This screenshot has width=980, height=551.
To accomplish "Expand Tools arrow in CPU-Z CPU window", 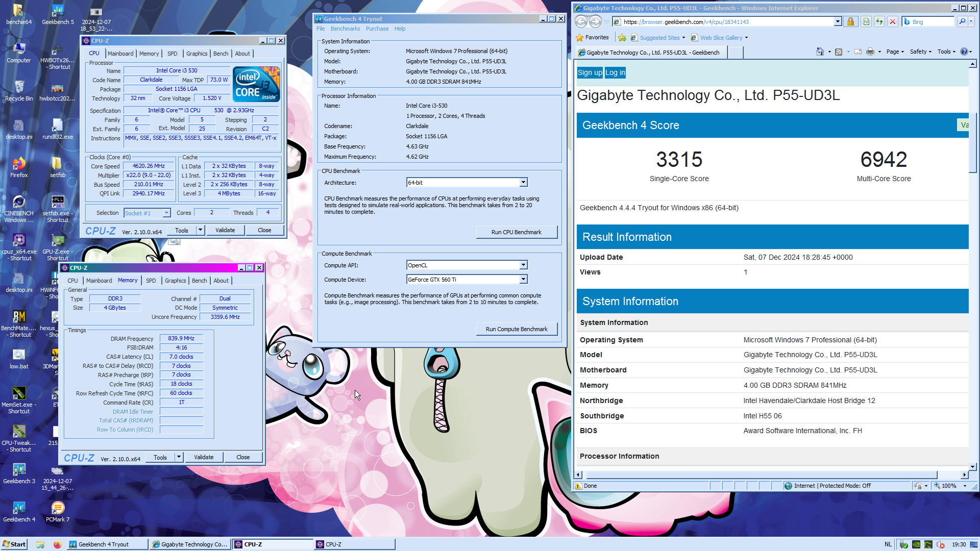I will 201,230.
